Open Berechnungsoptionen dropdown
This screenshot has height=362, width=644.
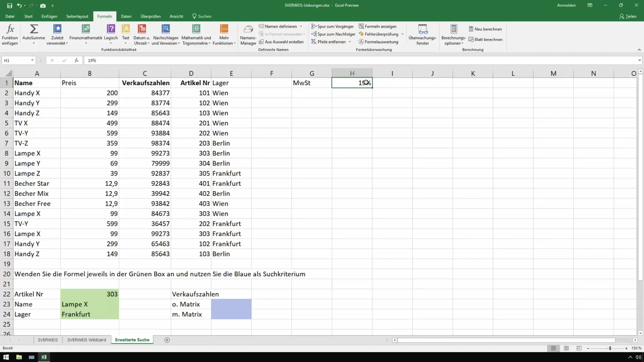tap(453, 34)
